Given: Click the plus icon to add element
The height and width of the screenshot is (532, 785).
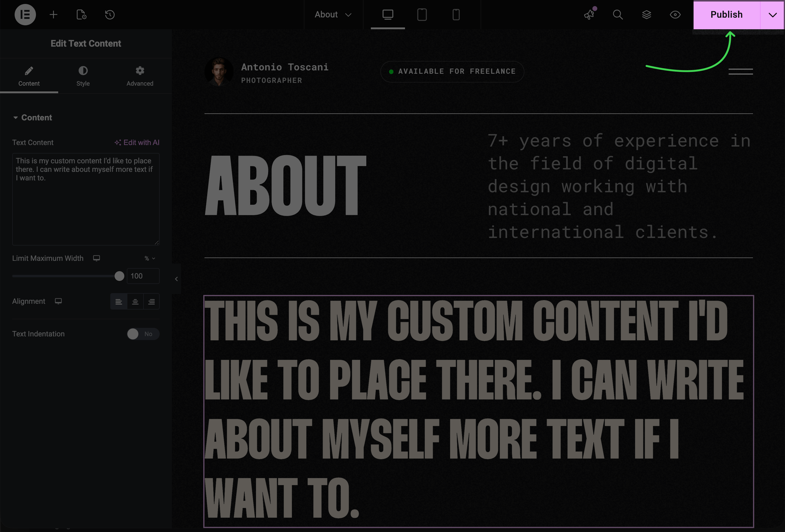Looking at the screenshot, I should pyautogui.click(x=53, y=15).
